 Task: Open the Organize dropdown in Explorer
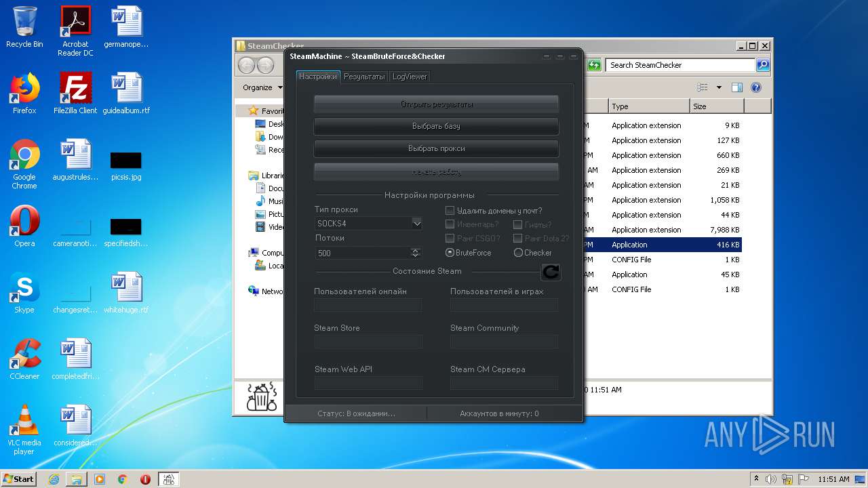(262, 87)
